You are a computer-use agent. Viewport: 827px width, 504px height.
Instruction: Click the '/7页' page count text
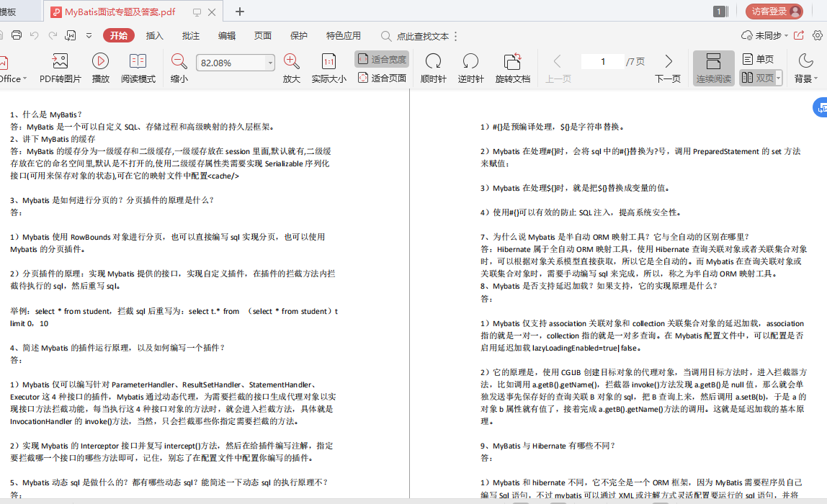[635, 62]
